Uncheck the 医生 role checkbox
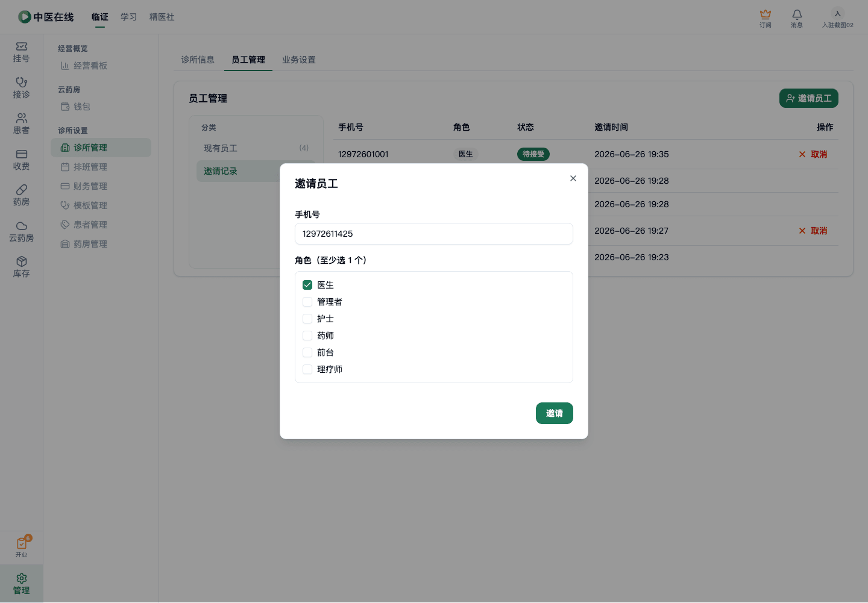Viewport: 868px width, 603px height. point(307,285)
